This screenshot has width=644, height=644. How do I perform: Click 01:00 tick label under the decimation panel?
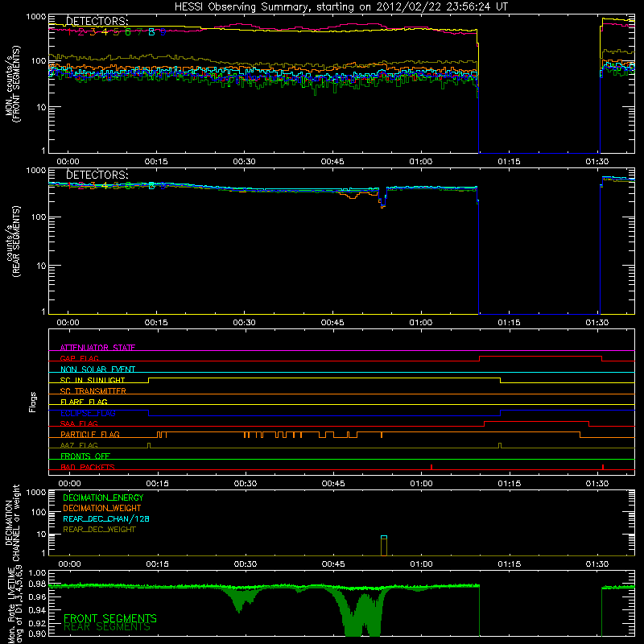(x=421, y=564)
